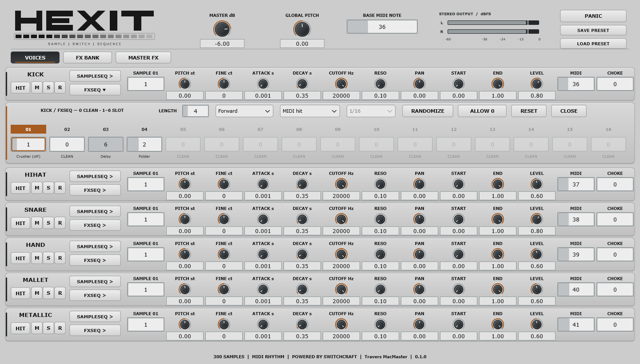The height and width of the screenshot is (364, 640).
Task: Click the KICK END knob
Action: tap(498, 84)
